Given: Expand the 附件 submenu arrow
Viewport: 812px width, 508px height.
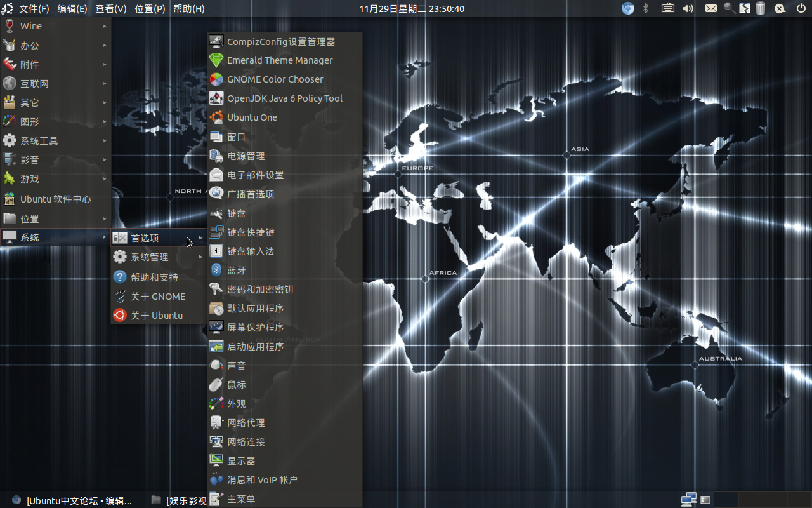Looking at the screenshot, I should coord(104,64).
